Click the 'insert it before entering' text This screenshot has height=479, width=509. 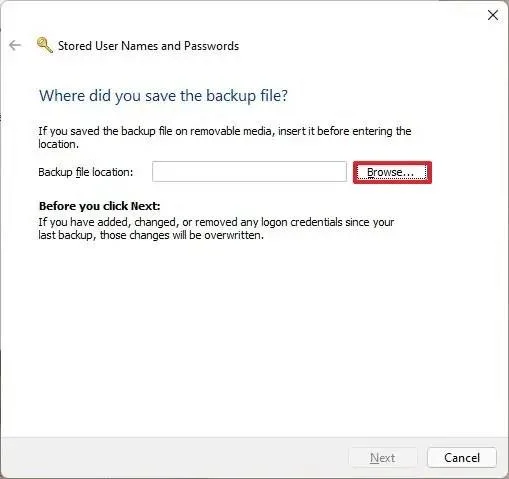click(x=335, y=131)
